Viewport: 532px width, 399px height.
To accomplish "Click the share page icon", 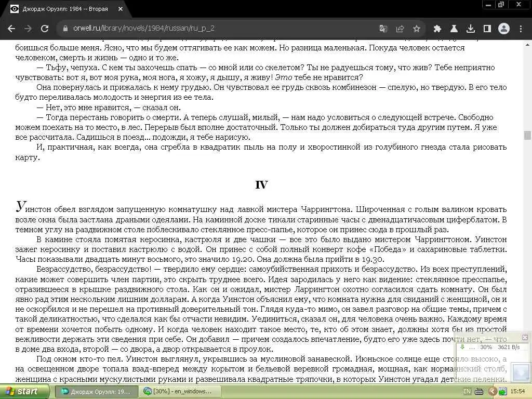I will pos(400,29).
